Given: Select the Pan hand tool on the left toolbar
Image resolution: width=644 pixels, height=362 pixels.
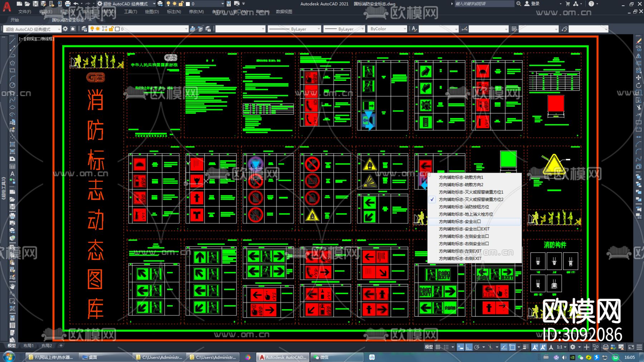Looking at the screenshot, I should (x=12, y=286).
